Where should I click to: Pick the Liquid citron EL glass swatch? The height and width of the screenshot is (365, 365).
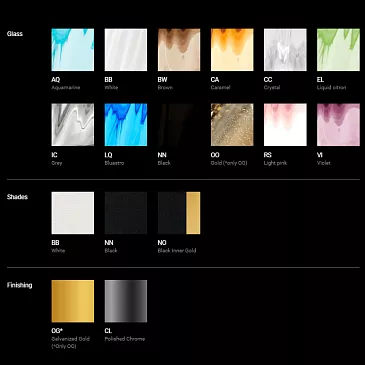coord(338,50)
